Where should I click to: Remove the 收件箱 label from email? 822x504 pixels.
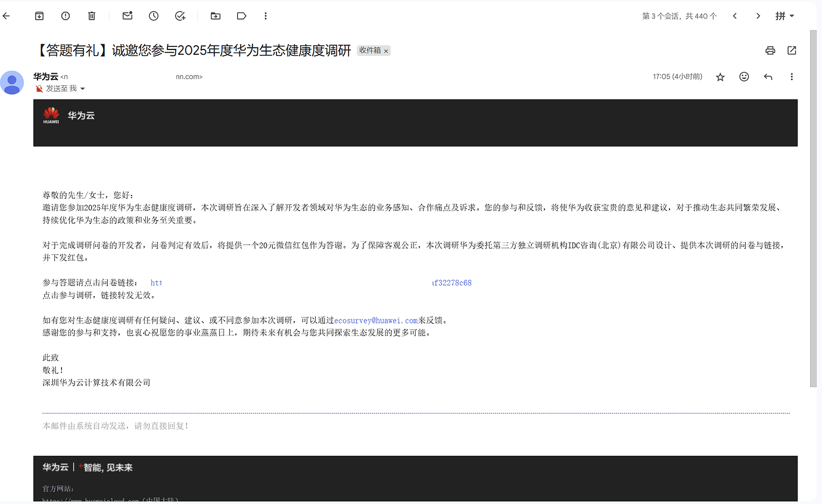386,51
